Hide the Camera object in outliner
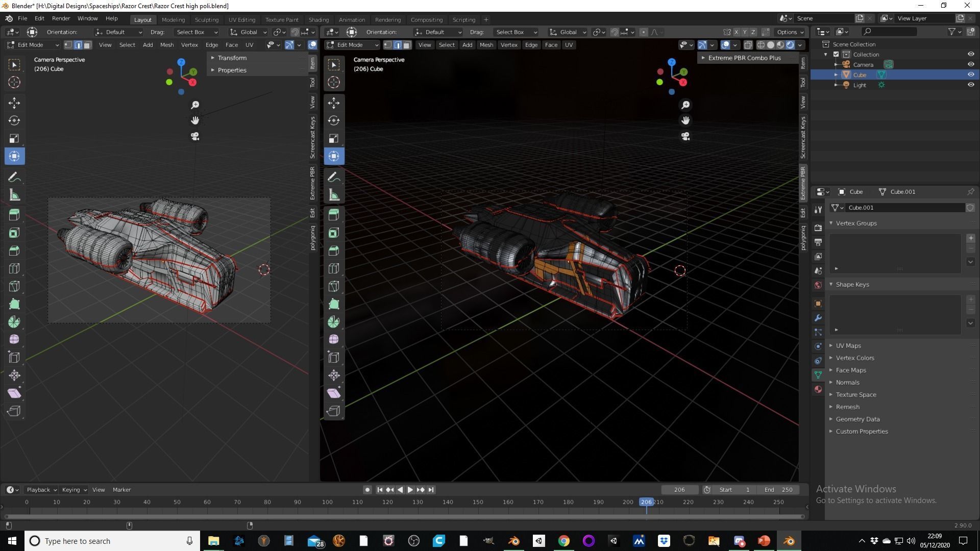This screenshot has height=551, width=980. tap(971, 64)
